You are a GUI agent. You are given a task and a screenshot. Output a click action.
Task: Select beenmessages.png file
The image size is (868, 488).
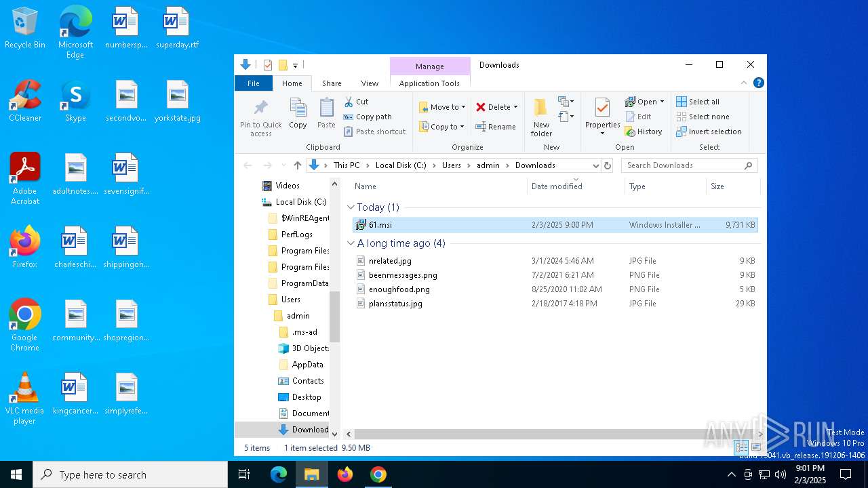point(555,275)
